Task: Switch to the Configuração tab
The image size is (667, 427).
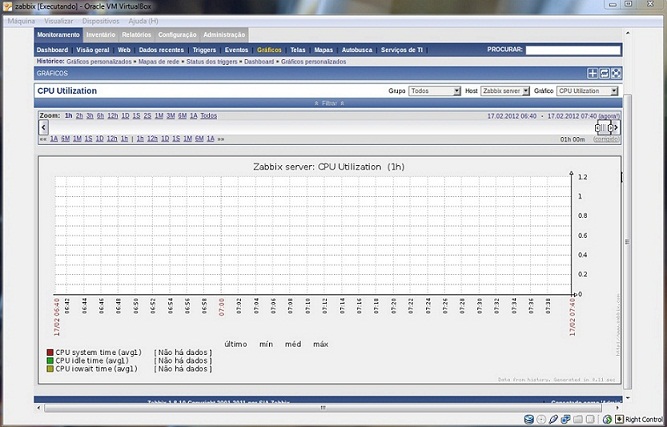Action: pos(177,35)
